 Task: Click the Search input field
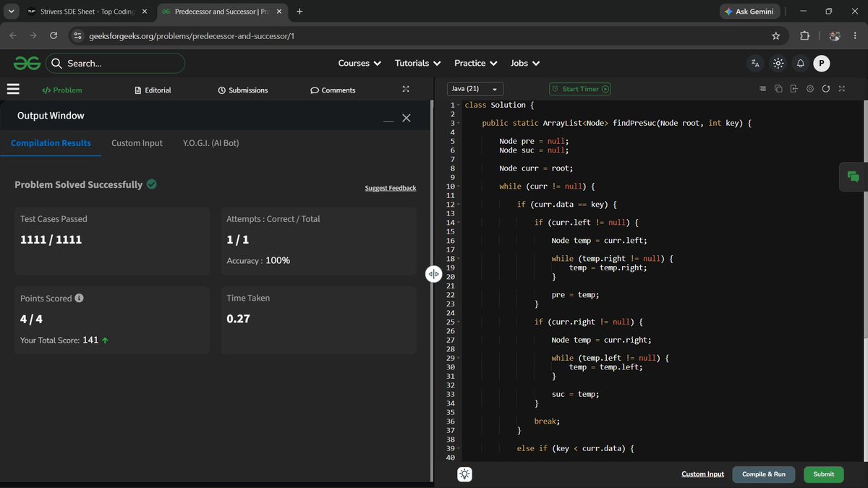(116, 64)
